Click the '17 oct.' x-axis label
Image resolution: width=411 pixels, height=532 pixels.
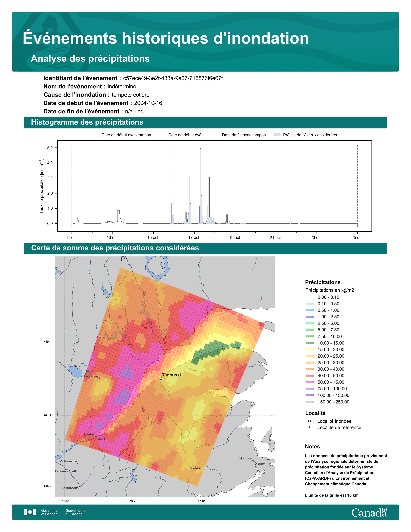[x=194, y=237]
